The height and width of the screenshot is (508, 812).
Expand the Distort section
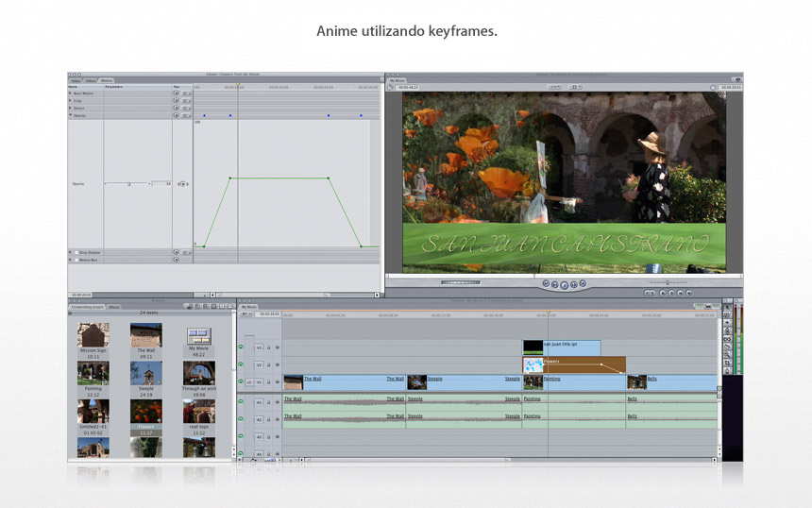pyautogui.click(x=70, y=108)
